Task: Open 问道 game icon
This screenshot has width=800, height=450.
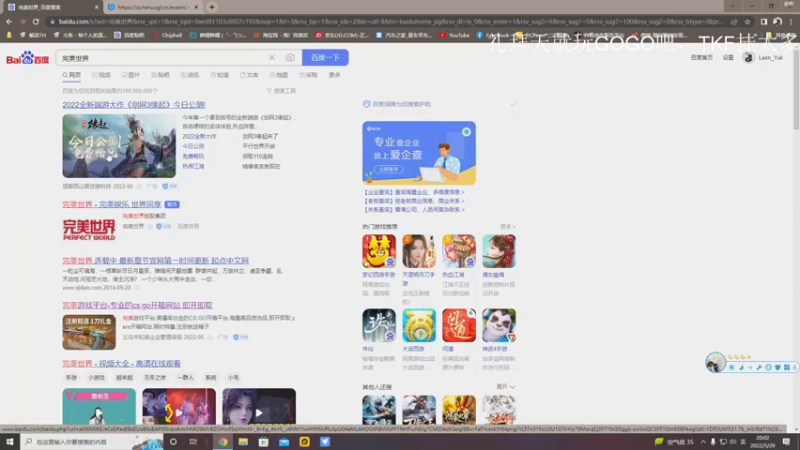Action: tap(459, 325)
